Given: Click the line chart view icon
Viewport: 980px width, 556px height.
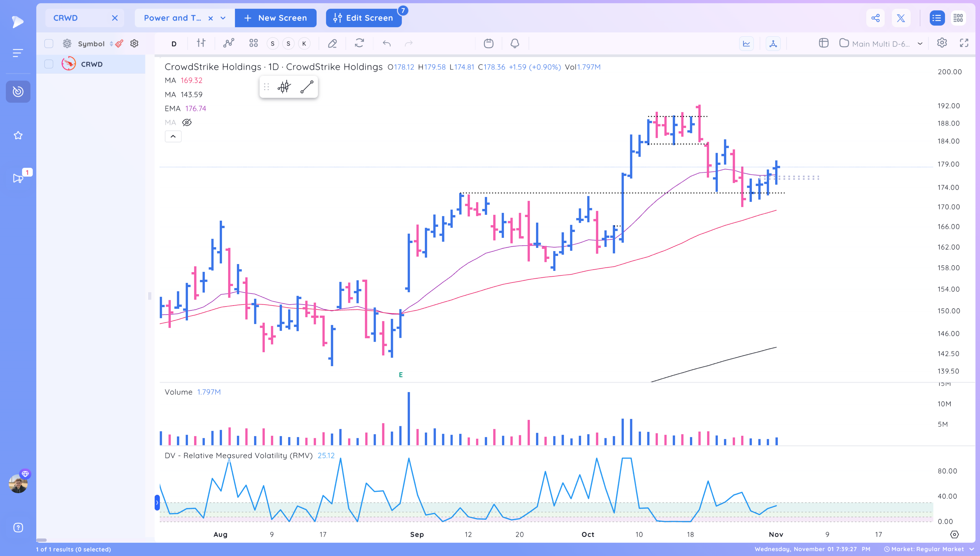Looking at the screenshot, I should pos(746,44).
